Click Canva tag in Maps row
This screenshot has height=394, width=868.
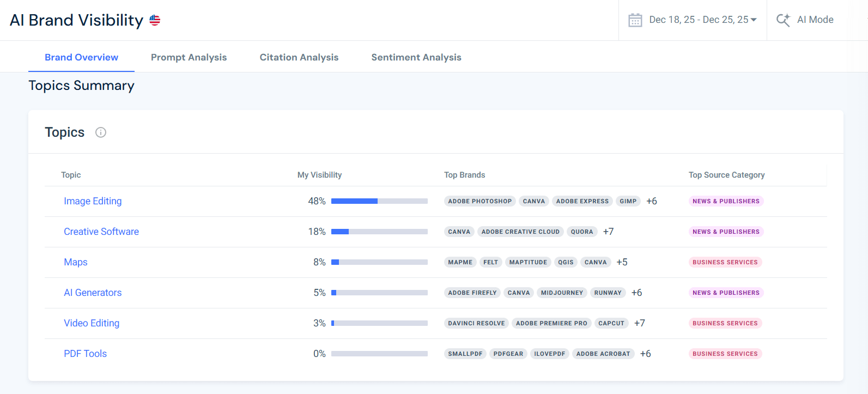click(596, 262)
